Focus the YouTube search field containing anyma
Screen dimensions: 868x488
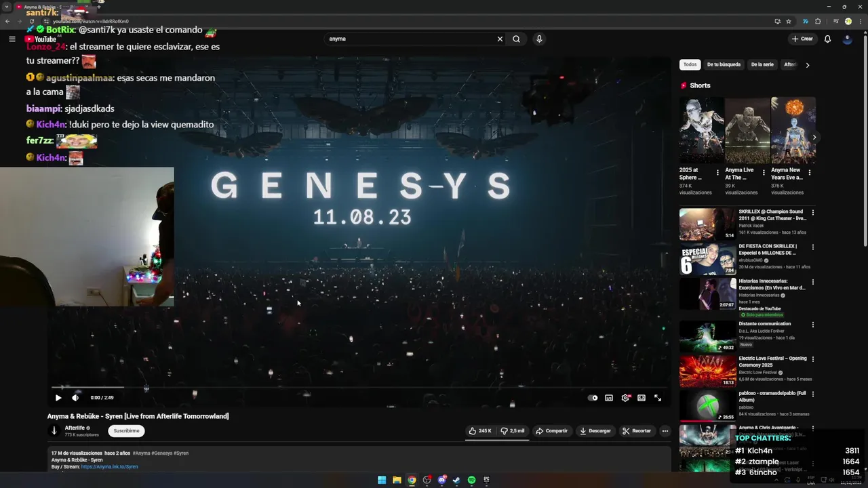point(410,39)
